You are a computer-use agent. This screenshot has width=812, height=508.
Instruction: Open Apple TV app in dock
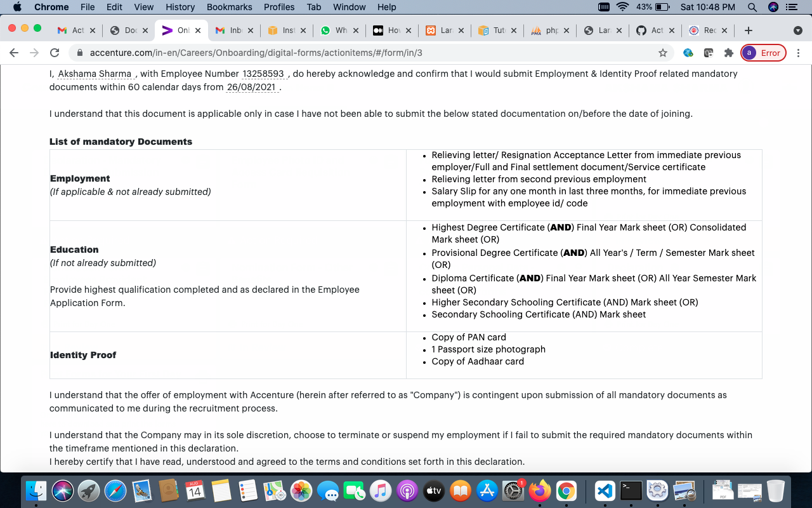point(433,490)
